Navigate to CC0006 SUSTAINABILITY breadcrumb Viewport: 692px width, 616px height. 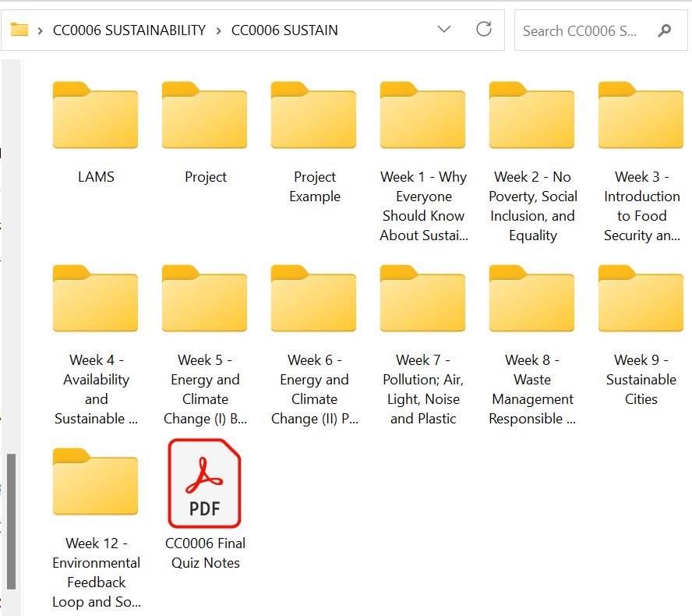[129, 30]
